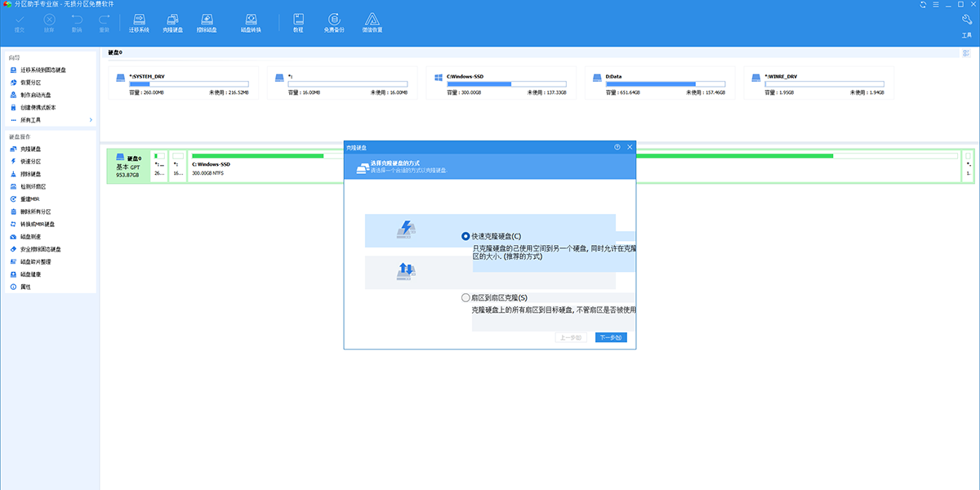Click the 上一步 button
This screenshot has height=490, width=980.
click(571, 337)
